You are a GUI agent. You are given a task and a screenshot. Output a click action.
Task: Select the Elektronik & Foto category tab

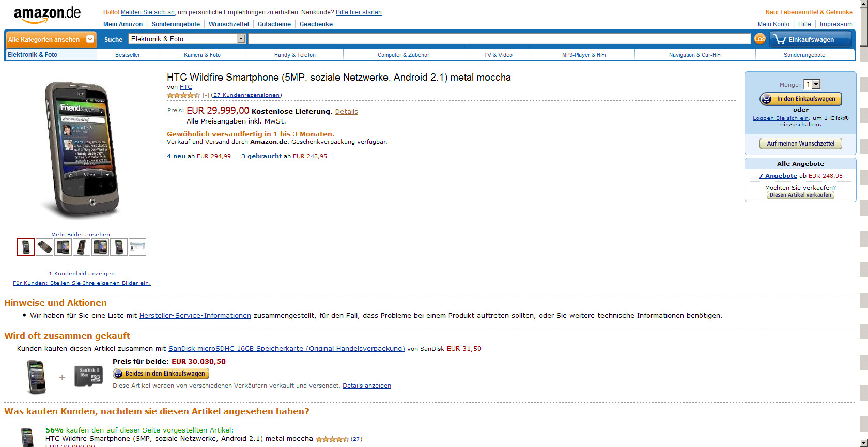coord(51,55)
